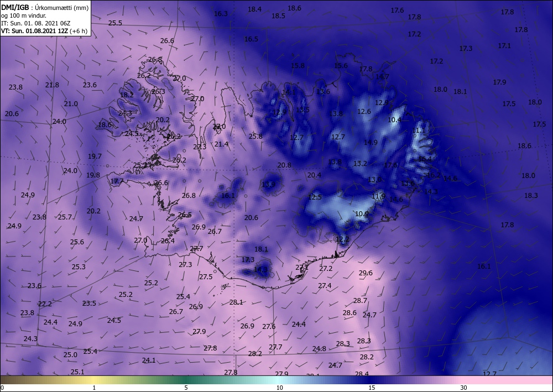
Task: Click the map value 20.4
Action: (314, 175)
